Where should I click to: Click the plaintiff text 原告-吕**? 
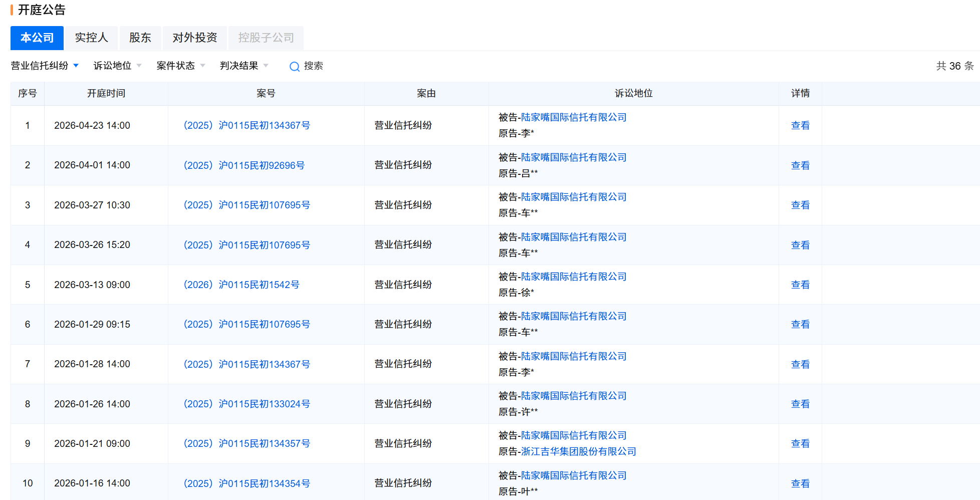(x=518, y=173)
